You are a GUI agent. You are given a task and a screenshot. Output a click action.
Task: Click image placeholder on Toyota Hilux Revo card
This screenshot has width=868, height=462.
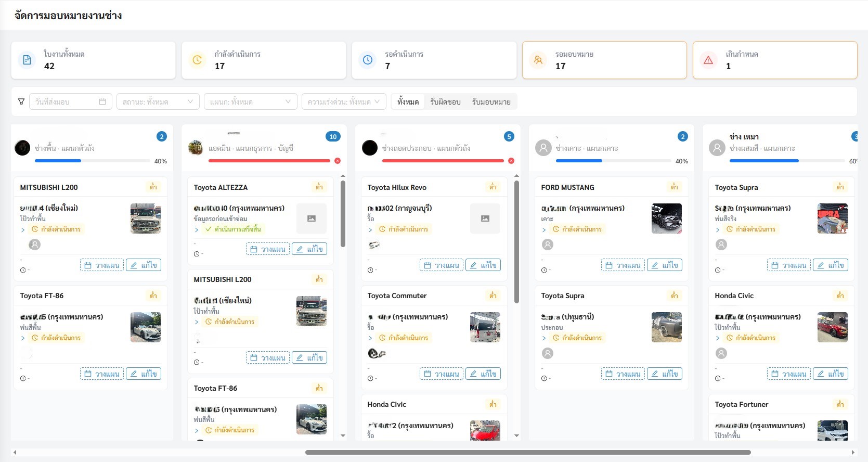(485, 219)
